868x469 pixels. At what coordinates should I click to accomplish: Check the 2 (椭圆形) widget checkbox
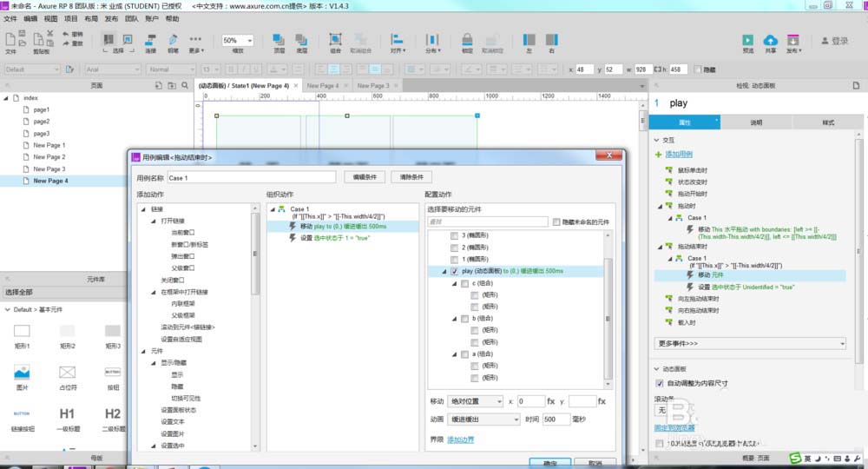tap(455, 248)
